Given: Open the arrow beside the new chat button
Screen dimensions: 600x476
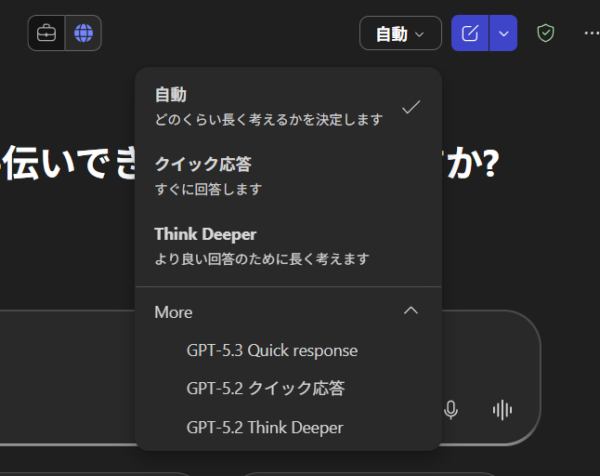Looking at the screenshot, I should tap(504, 33).
